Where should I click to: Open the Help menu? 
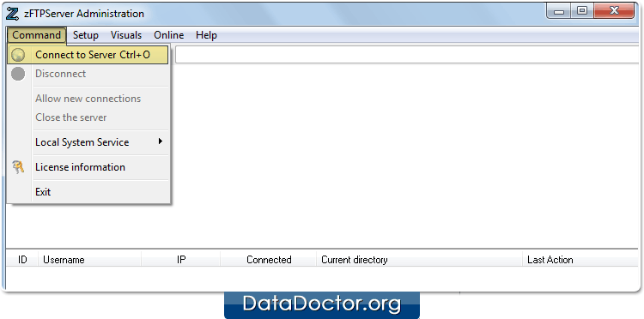click(206, 35)
